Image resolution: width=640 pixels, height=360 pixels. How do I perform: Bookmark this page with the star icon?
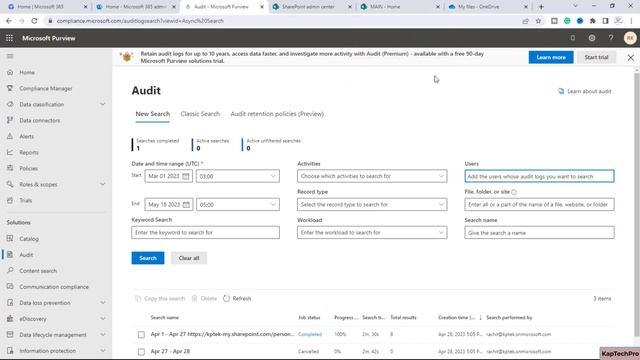pyautogui.click(x=538, y=21)
